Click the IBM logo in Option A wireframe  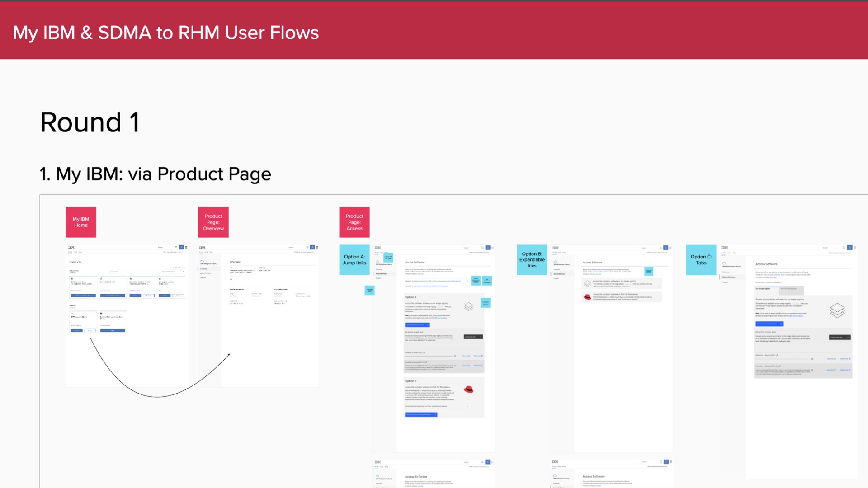click(377, 248)
